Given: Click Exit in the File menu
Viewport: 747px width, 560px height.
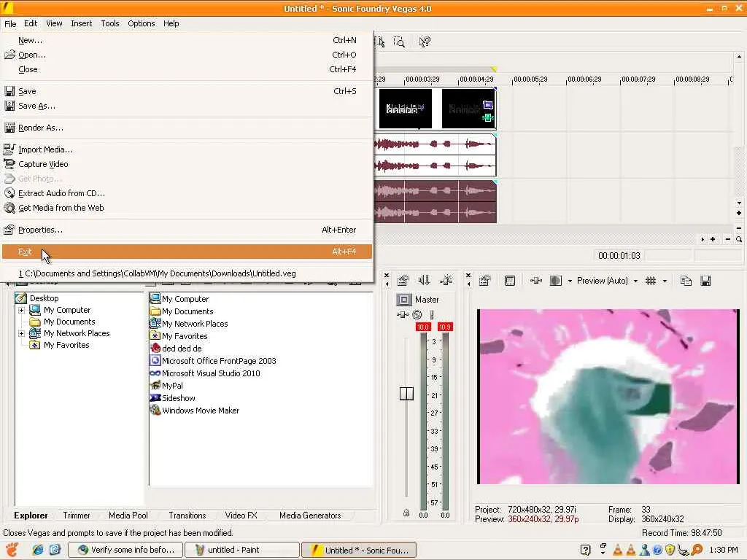Looking at the screenshot, I should tap(187, 252).
